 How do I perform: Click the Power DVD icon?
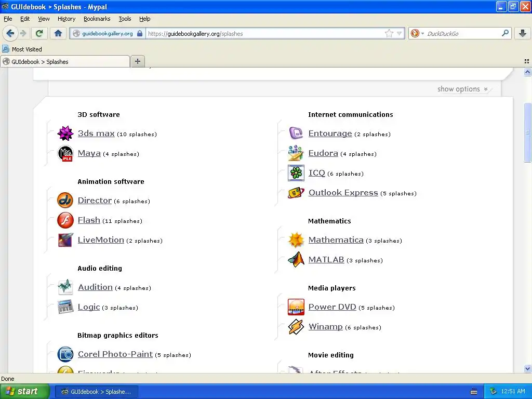pos(296,307)
